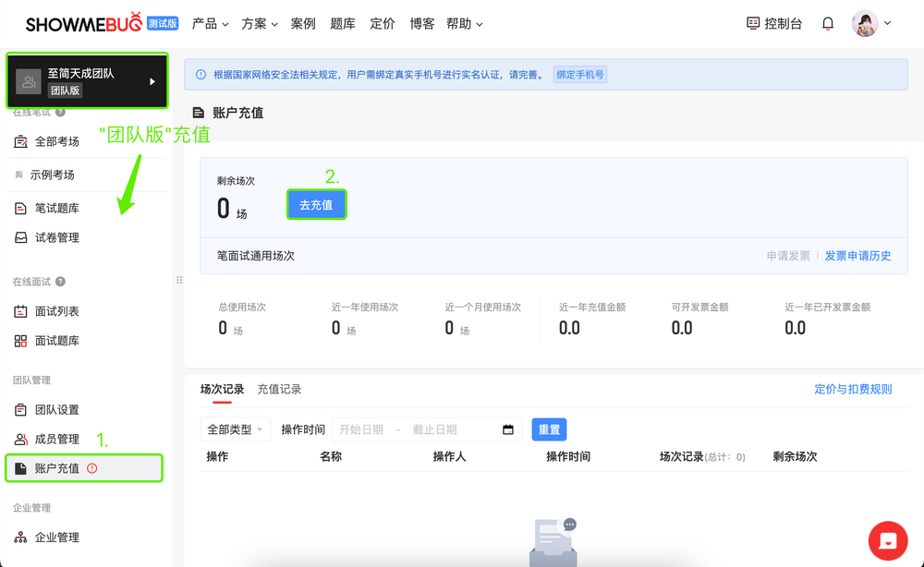Screen dimensions: 924x567
Task: Switch to the 充值记录 tab
Action: pos(279,389)
